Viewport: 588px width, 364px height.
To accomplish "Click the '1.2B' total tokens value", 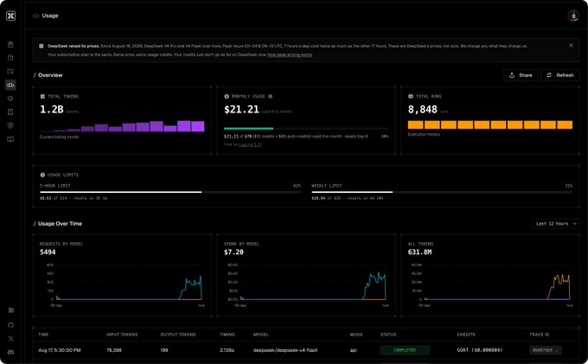I will (51, 109).
